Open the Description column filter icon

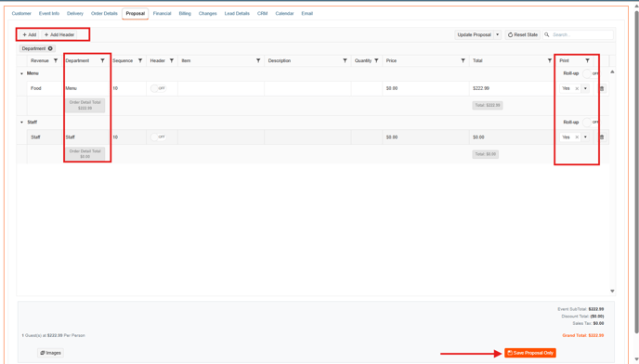point(346,60)
